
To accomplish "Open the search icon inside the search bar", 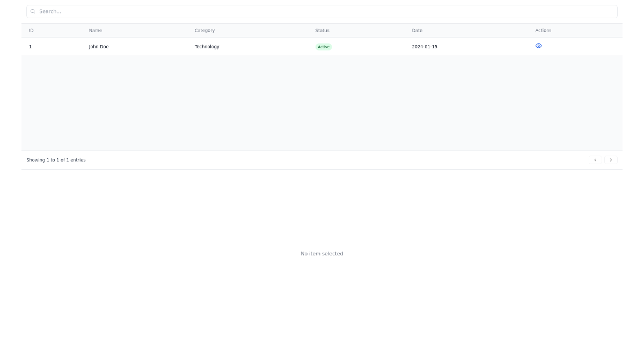I will click(33, 11).
